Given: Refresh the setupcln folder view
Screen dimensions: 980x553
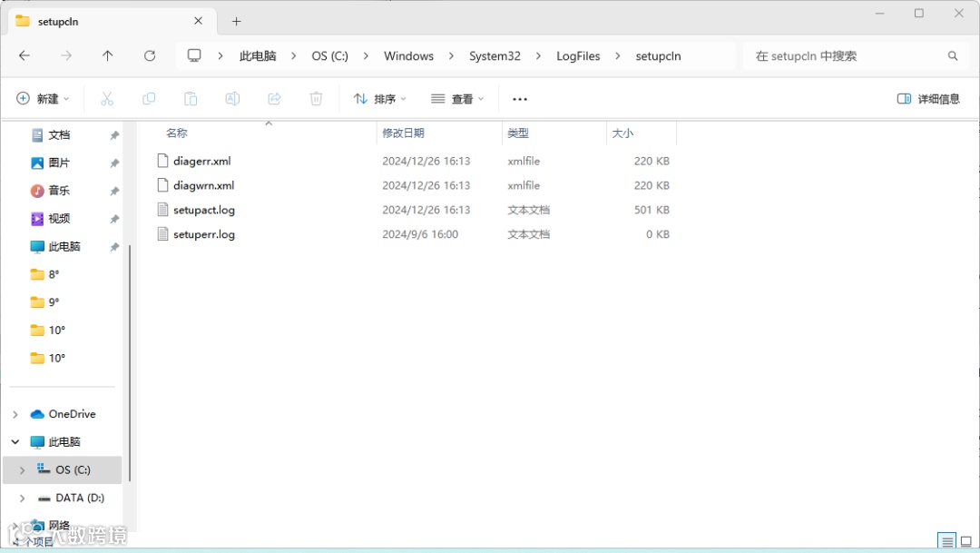Looking at the screenshot, I should click(150, 55).
